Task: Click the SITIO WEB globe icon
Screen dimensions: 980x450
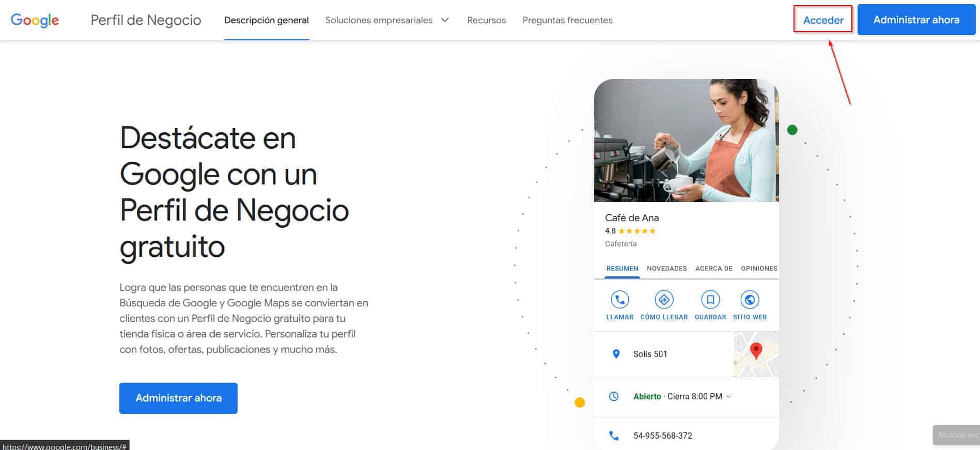Action: point(750,300)
